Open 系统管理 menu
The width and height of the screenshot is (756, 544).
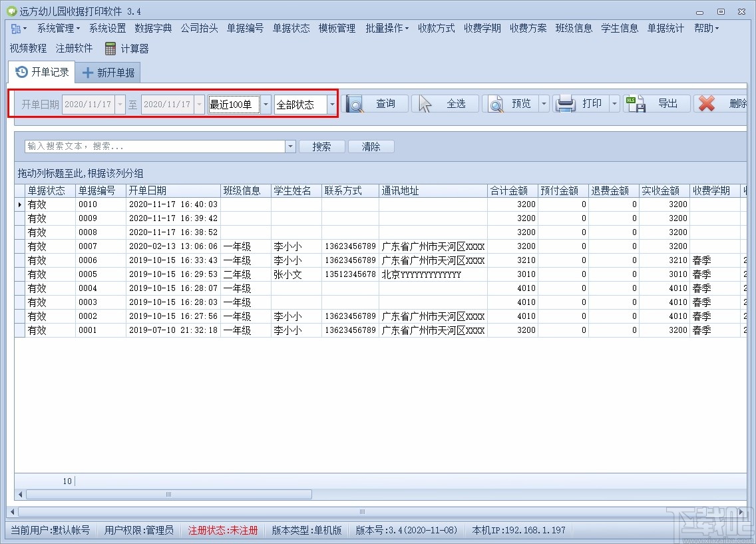pyautogui.click(x=59, y=29)
